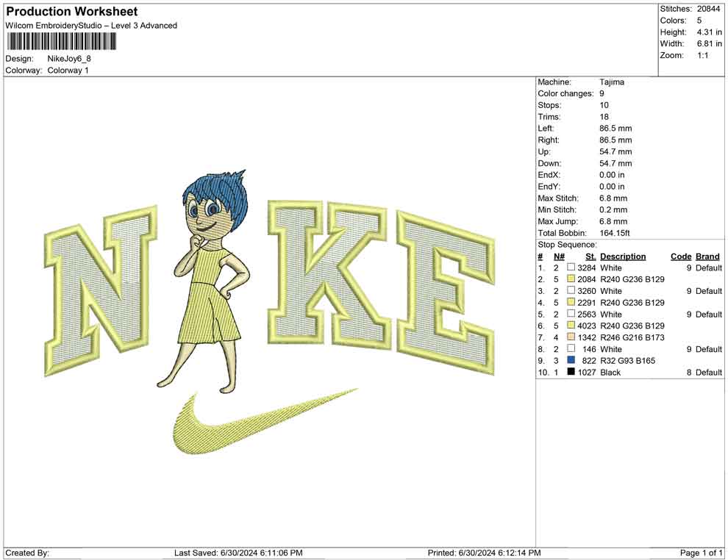
Task: Click the Right value '86.5 mm'
Action: pyautogui.click(x=615, y=140)
